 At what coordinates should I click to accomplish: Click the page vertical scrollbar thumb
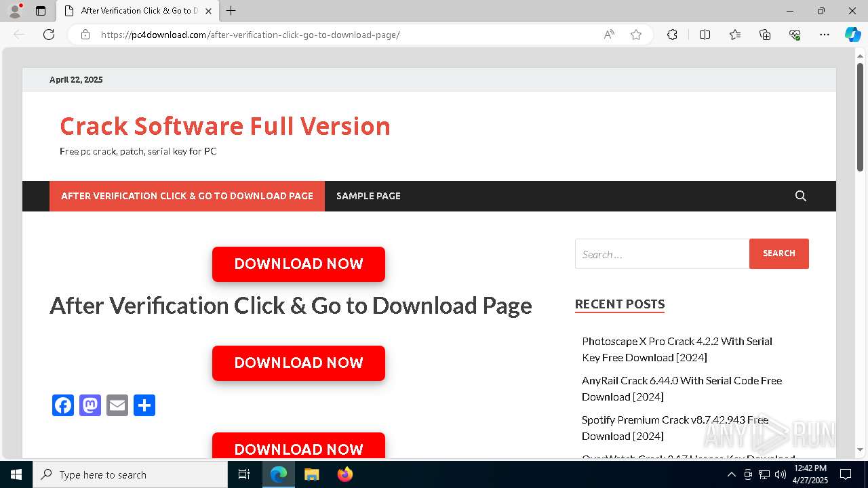860,117
